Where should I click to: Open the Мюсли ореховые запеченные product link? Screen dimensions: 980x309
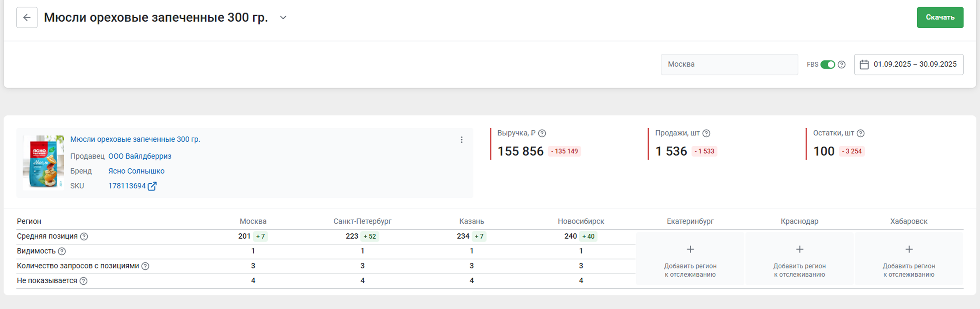coord(135,139)
